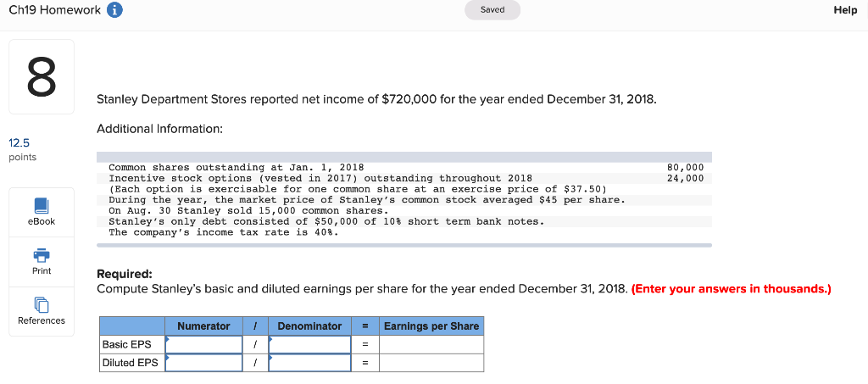Click the Basic EPS earnings per share cell
The image size is (868, 384).
(431, 344)
